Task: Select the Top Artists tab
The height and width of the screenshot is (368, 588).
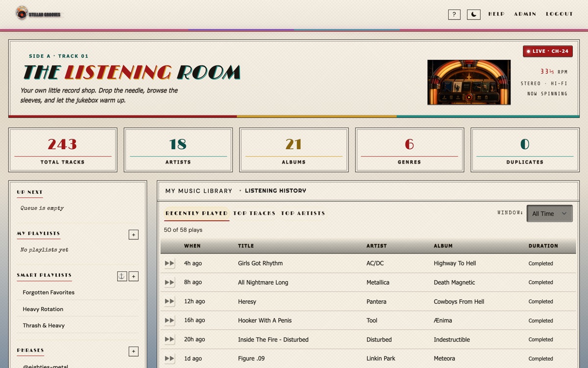Action: 303,213
